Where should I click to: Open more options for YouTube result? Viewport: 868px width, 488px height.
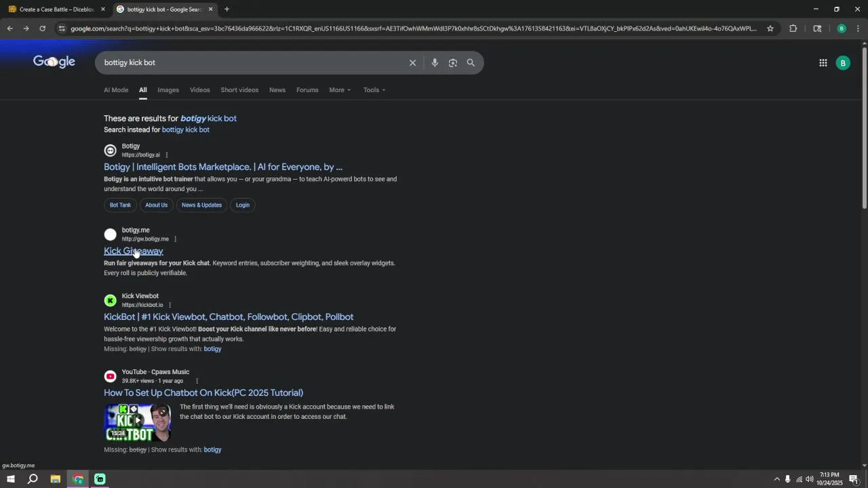tap(197, 381)
